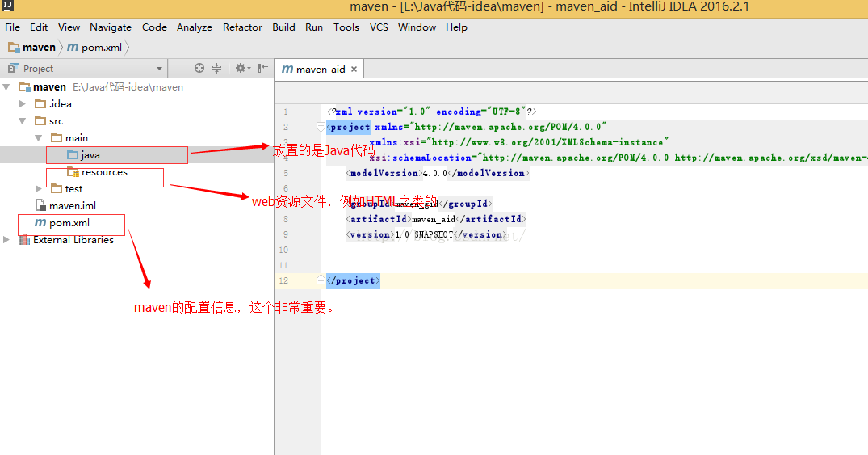The height and width of the screenshot is (455, 868).
Task: Click Scroll from Source target icon
Action: pyautogui.click(x=199, y=68)
